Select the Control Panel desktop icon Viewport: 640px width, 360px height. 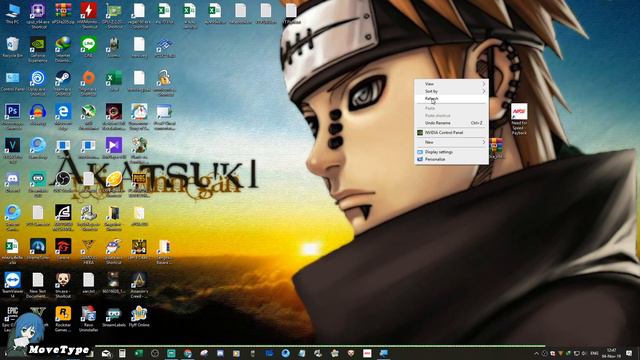(13, 81)
